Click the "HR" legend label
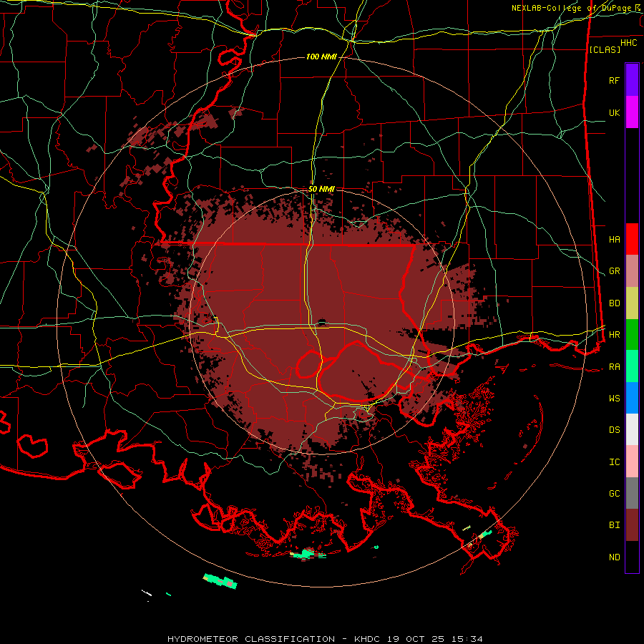 coord(614,335)
